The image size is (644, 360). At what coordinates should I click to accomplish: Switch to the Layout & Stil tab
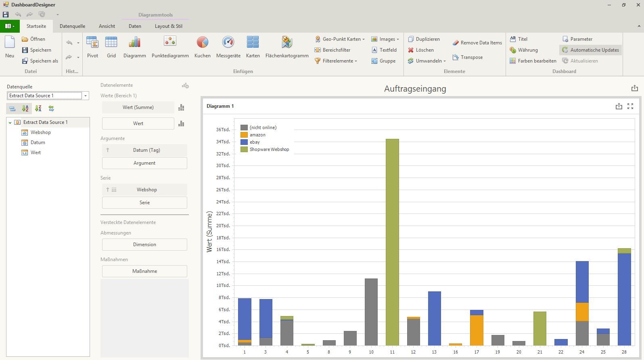(x=168, y=26)
